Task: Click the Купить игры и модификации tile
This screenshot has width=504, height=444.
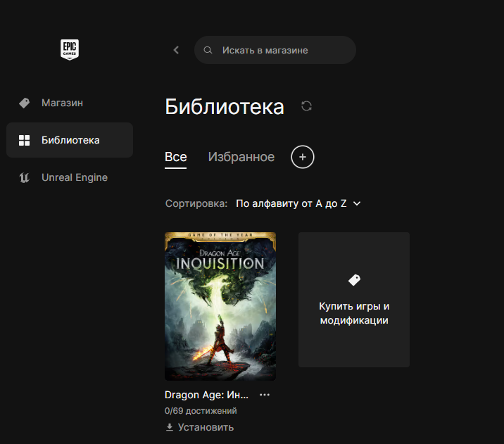Action: click(x=354, y=300)
